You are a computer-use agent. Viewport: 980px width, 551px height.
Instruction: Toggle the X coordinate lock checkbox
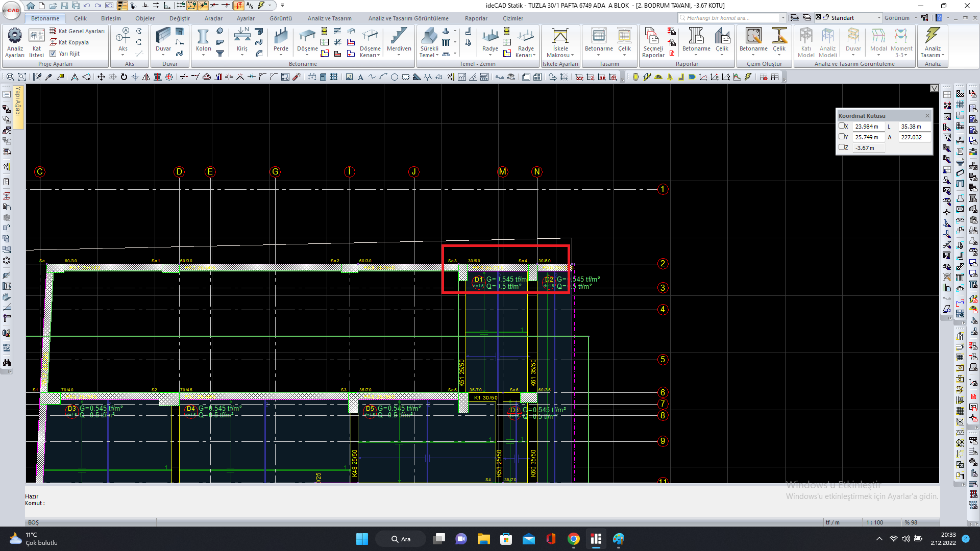[841, 126]
